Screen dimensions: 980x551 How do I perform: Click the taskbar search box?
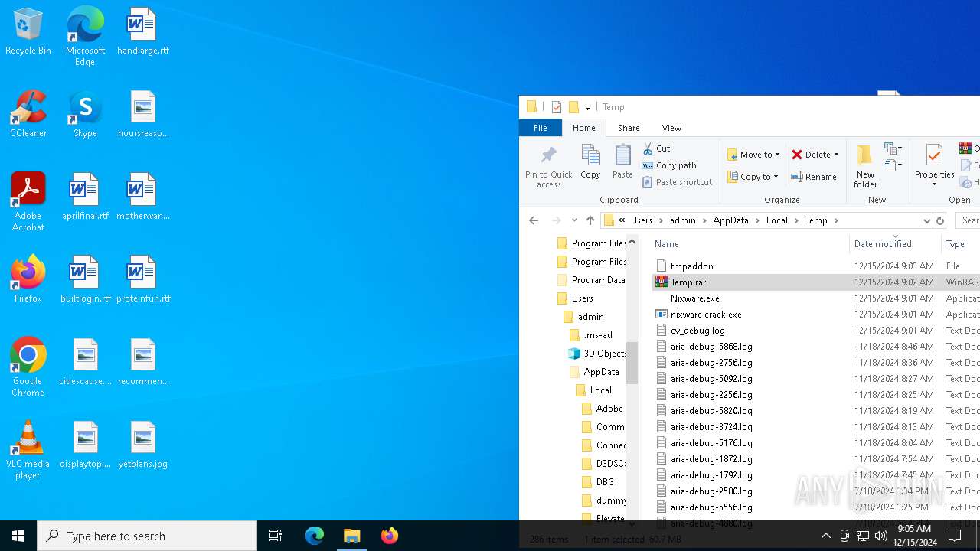147,536
